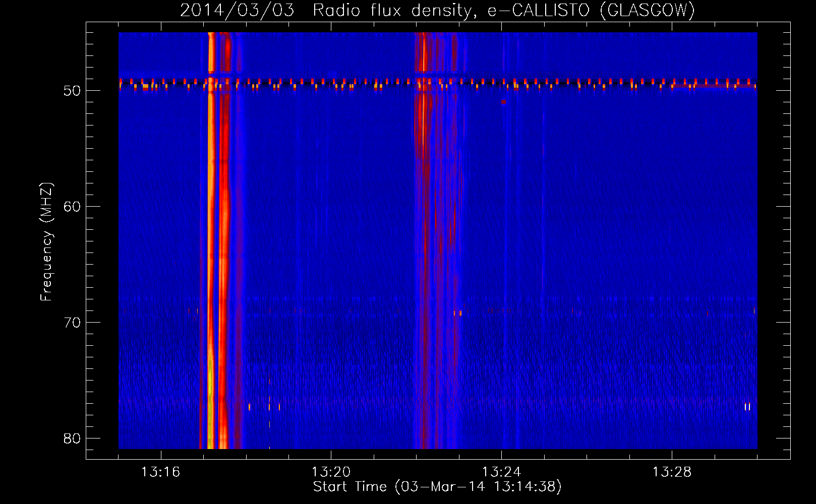The width and height of the screenshot is (816, 504).
Task: Click the 70 frequency tick label
Action: point(72,323)
